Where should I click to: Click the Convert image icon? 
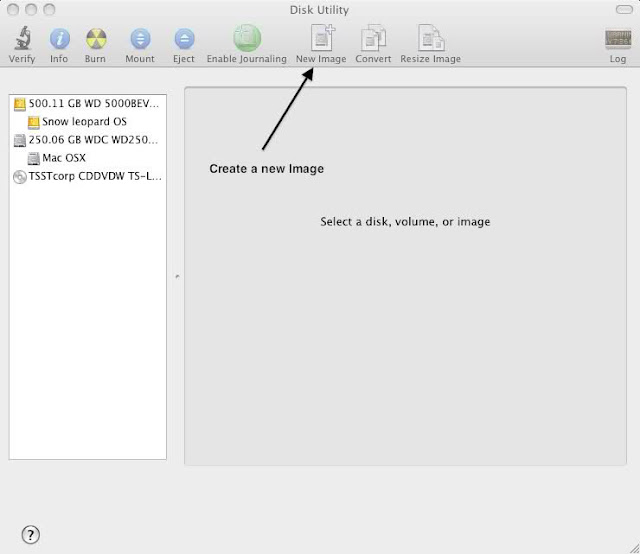[373, 38]
